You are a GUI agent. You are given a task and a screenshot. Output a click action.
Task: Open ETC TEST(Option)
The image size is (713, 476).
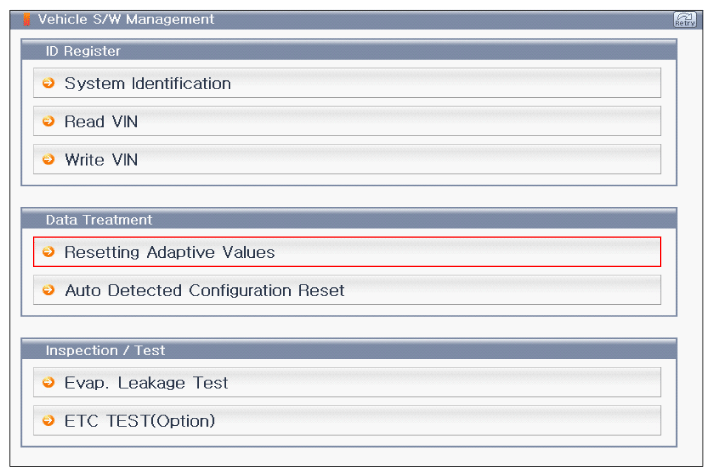pos(140,421)
